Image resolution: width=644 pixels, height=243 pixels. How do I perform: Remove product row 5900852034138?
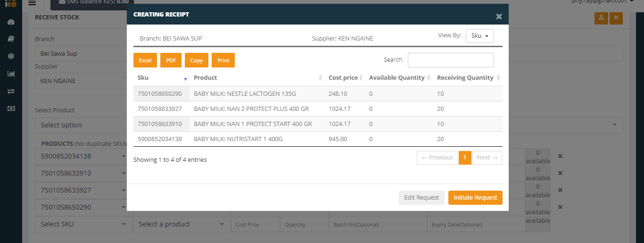click(561, 156)
